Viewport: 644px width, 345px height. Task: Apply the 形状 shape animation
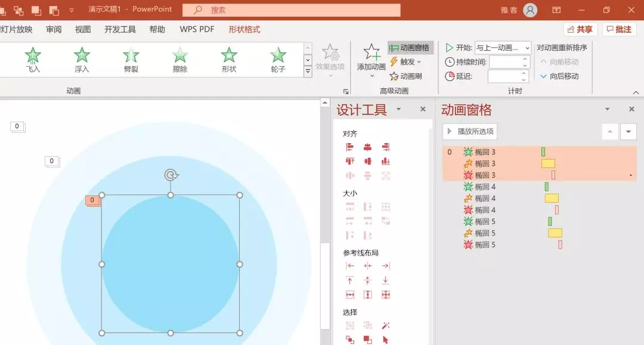click(x=229, y=60)
